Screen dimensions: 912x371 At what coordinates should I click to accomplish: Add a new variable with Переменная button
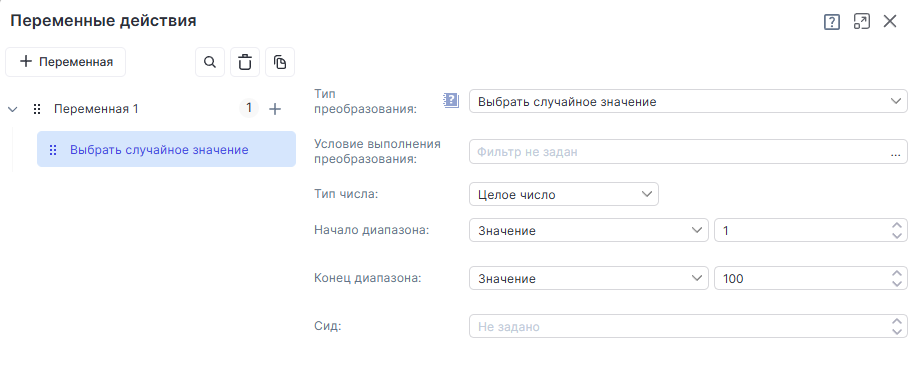66,62
